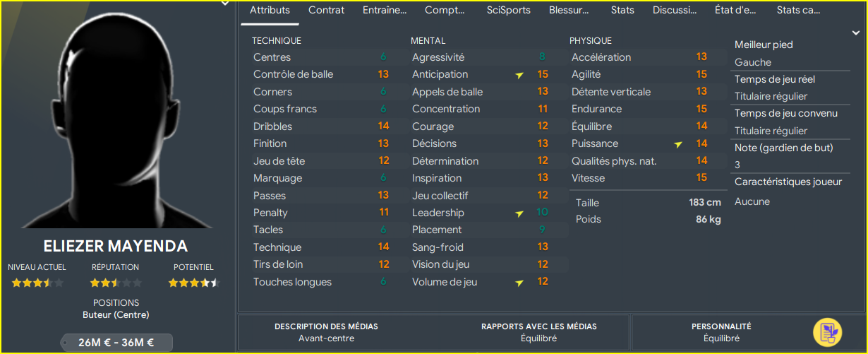Click the yellow Anticipation highlight arrow icon
Screen dimensions: 868x354
[x=519, y=75]
